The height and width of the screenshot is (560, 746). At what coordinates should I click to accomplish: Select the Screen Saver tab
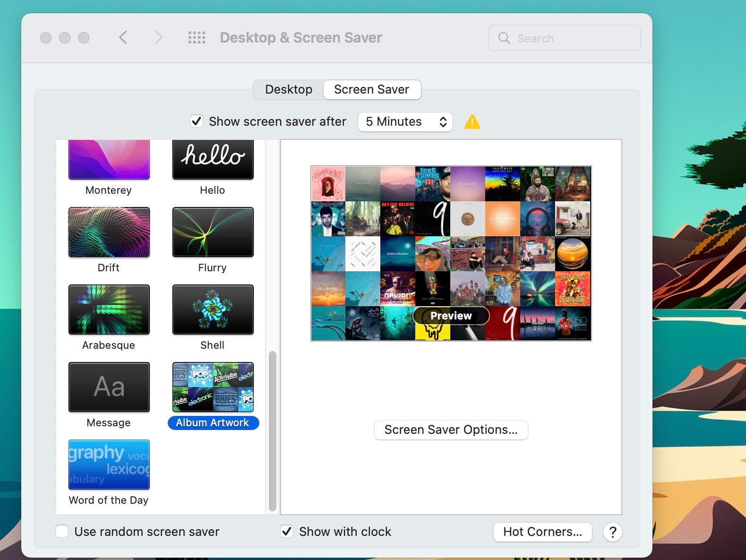click(371, 89)
